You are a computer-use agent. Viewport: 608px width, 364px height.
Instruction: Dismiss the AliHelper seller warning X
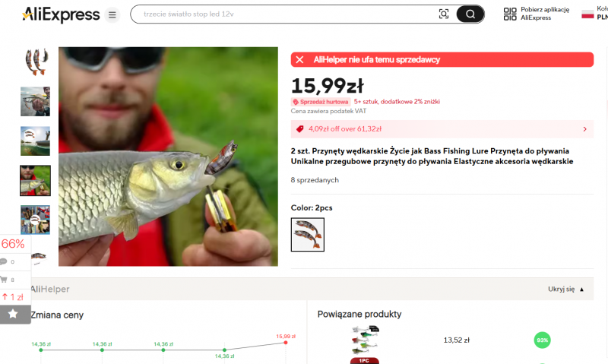(x=299, y=60)
